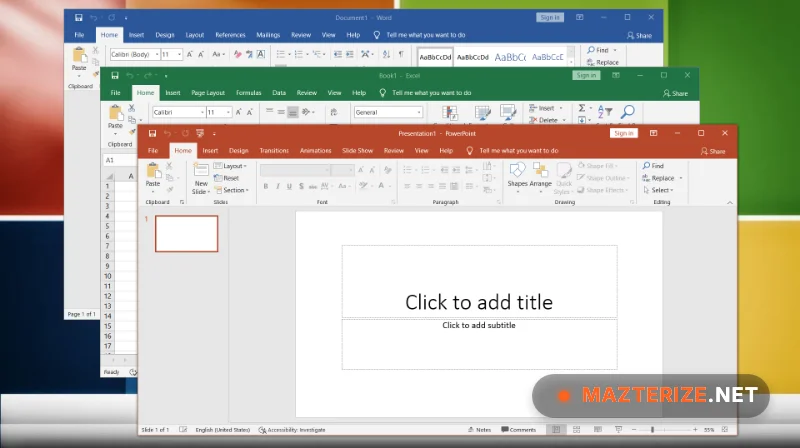800x448 pixels.
Task: Click English (United States) language indicator
Action: [222, 430]
